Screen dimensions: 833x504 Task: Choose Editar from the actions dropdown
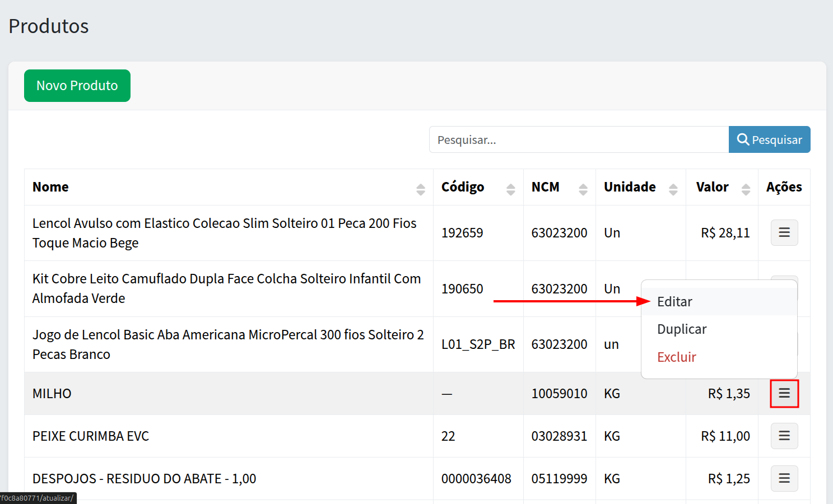click(674, 302)
